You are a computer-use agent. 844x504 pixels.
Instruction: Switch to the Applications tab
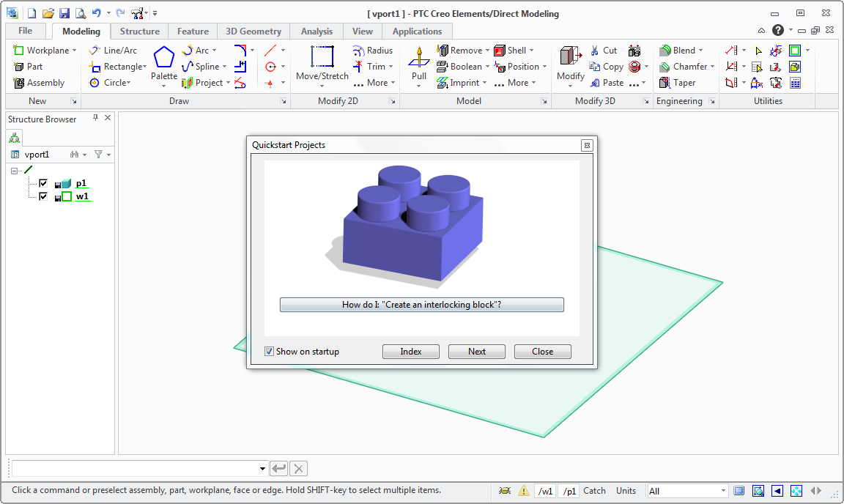(x=417, y=31)
